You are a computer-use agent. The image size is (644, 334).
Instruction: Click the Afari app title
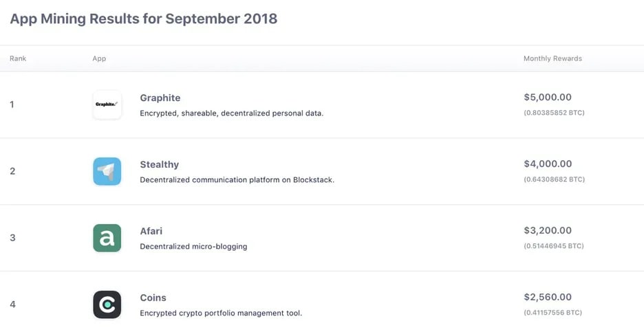coord(151,231)
